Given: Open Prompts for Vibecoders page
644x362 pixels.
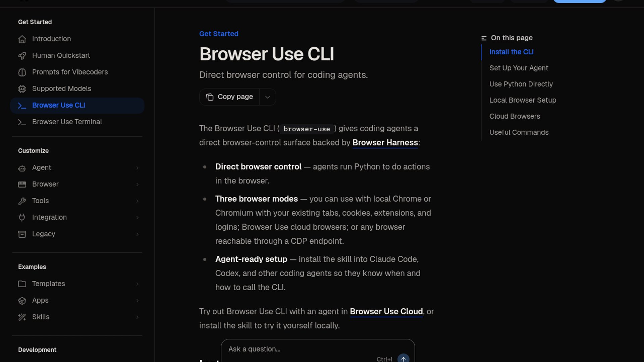Looking at the screenshot, I should click(x=77, y=72).
